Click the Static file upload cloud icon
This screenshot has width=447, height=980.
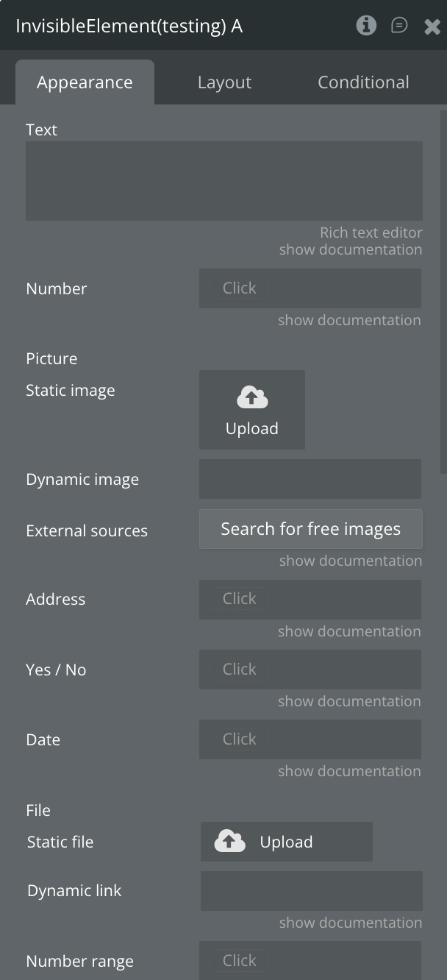(x=229, y=841)
